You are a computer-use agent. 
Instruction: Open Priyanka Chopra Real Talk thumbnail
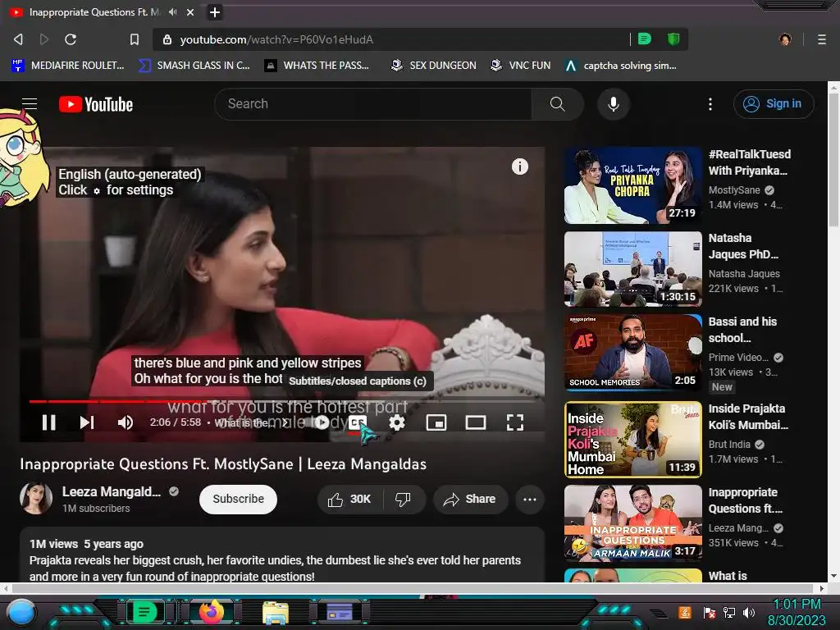632,185
